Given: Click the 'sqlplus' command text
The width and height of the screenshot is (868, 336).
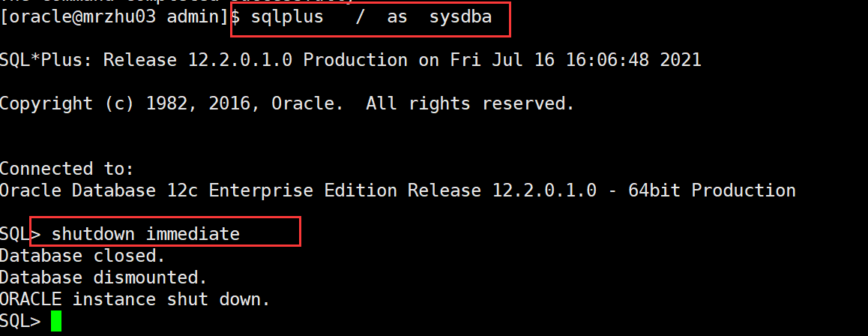Looking at the screenshot, I should (287, 17).
